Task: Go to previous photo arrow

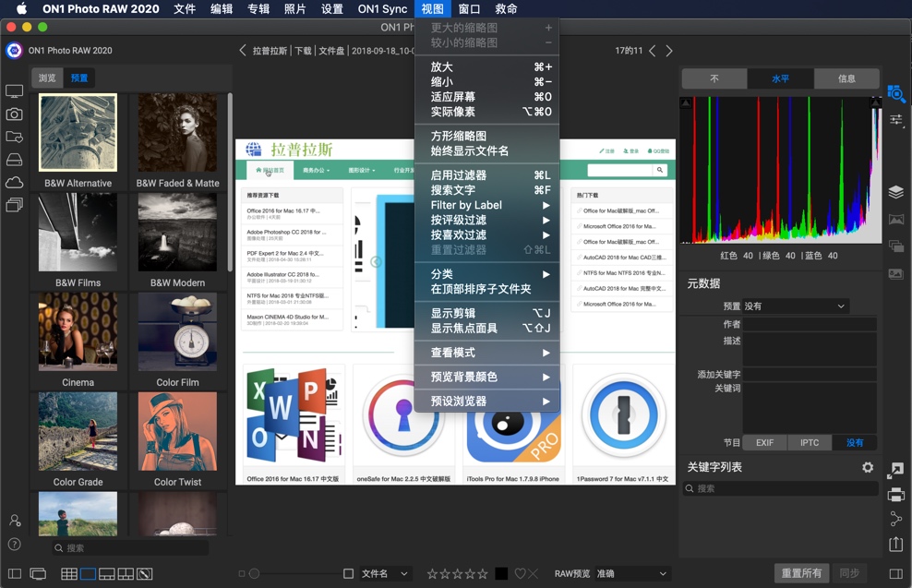Action: pos(653,51)
